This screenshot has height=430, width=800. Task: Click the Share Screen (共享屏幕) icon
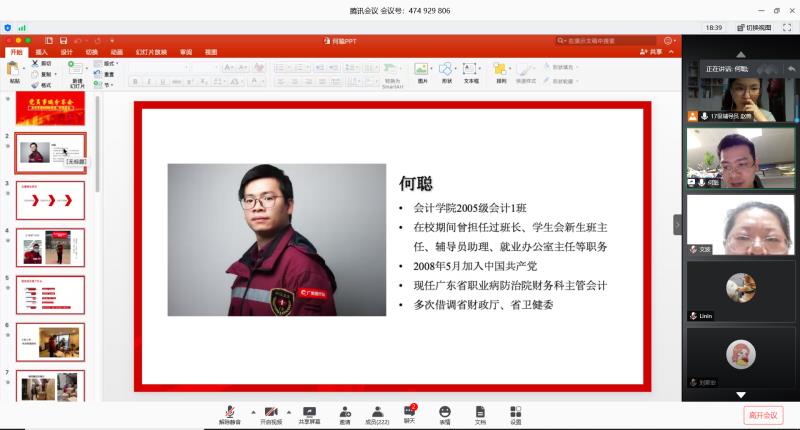pos(309,412)
